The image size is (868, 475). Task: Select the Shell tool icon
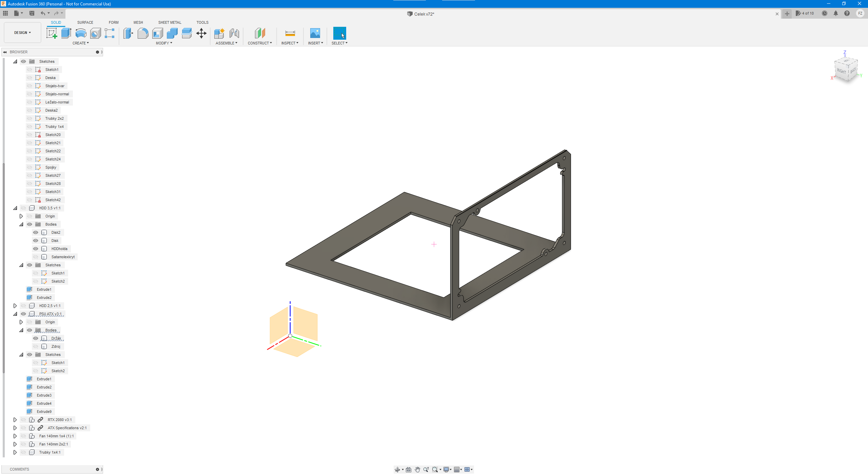[x=157, y=33]
